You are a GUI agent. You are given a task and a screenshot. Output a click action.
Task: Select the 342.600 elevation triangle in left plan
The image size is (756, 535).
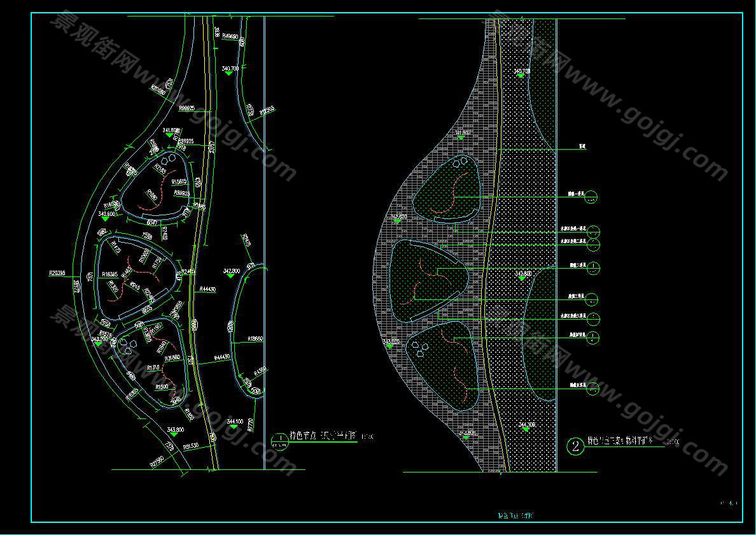click(x=105, y=218)
